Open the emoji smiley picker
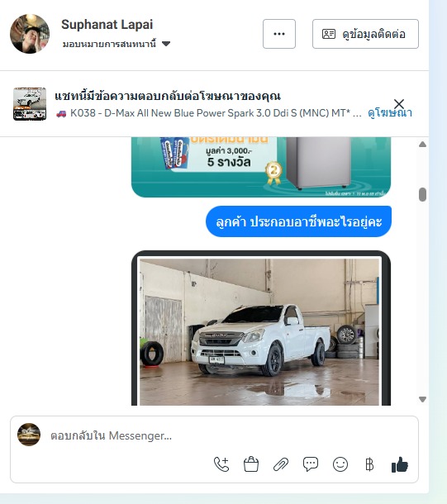The width and height of the screenshot is (447, 504). point(340,464)
